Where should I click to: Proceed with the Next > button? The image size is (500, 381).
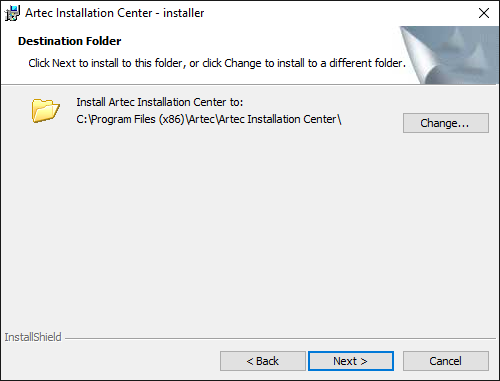[x=351, y=361]
